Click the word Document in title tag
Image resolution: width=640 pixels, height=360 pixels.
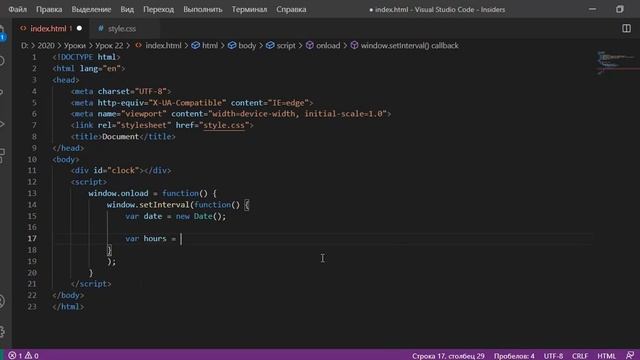coord(120,137)
